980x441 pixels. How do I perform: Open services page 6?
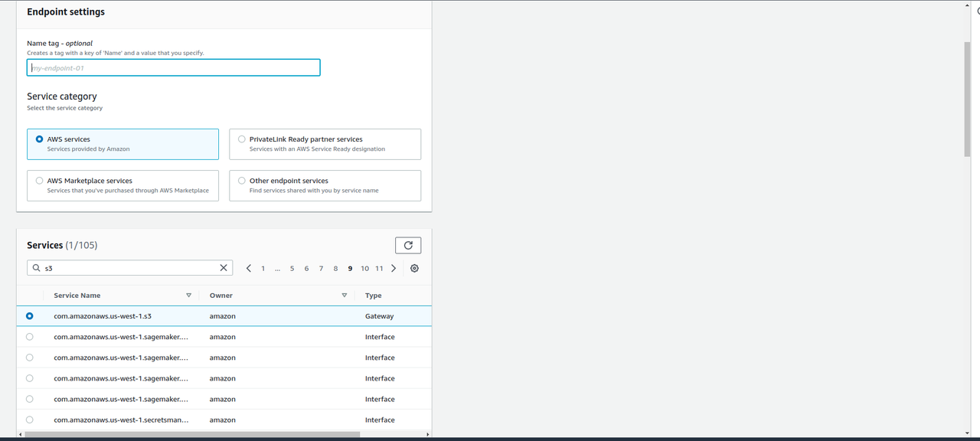pyautogui.click(x=306, y=268)
